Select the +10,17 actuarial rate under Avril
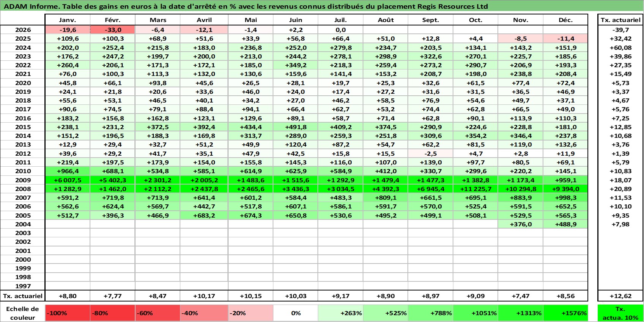Screen dimensions: 644x322 click(204, 296)
